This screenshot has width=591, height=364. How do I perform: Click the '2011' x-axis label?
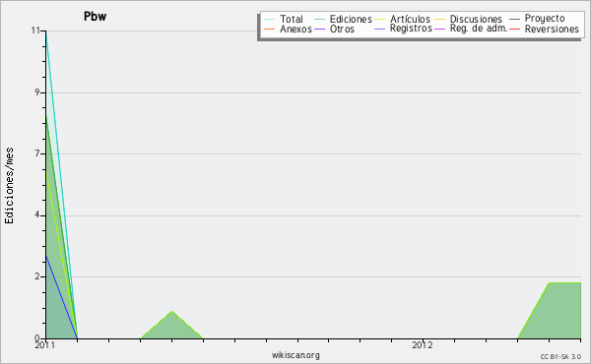point(45,344)
